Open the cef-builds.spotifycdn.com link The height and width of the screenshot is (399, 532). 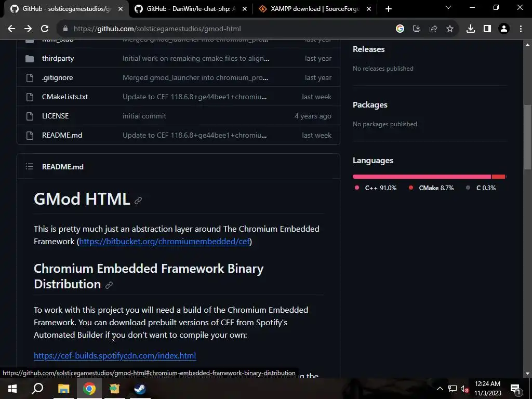pyautogui.click(x=115, y=355)
